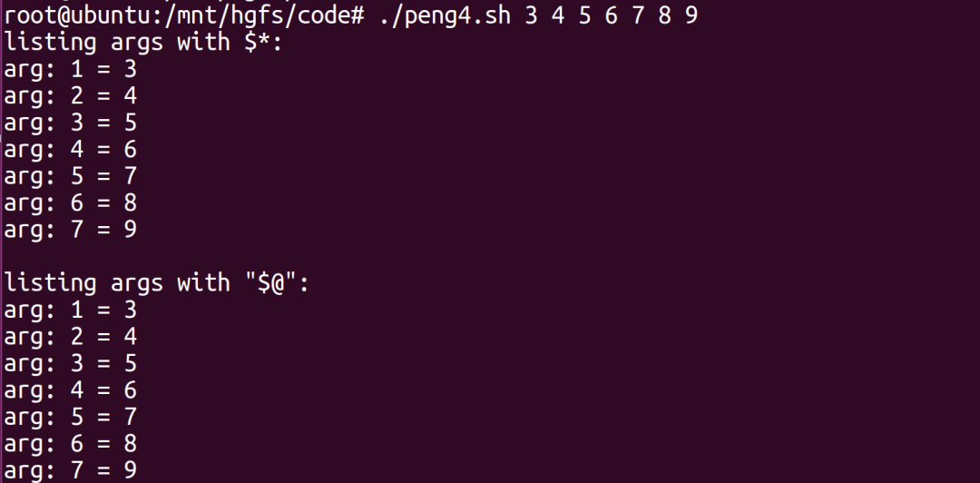Click the second 'arg: 4 = 6' line under "$@"
This screenshot has width=980, height=483.
(x=70, y=391)
